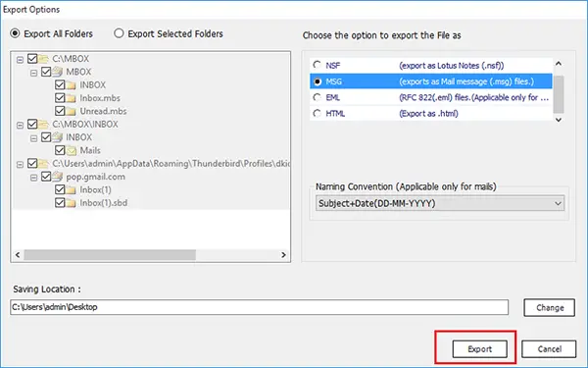
Task: Click folder tree right scroll arrow
Action: pos(283,254)
